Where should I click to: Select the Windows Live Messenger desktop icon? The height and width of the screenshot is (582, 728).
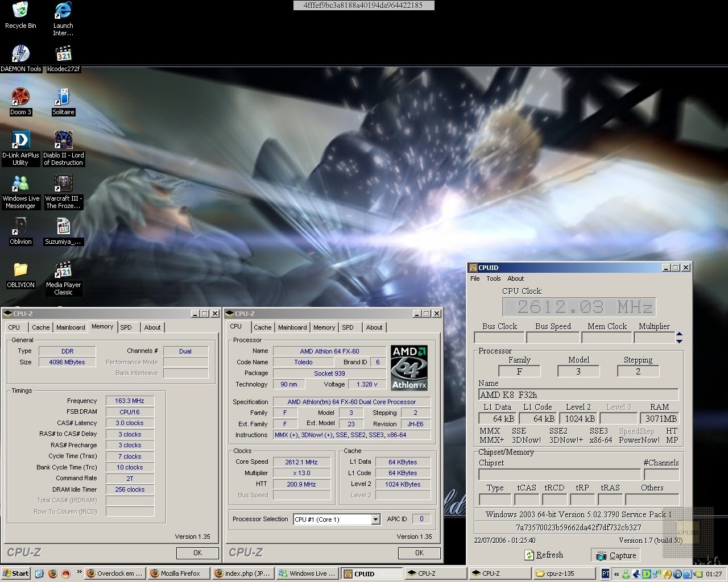(x=20, y=192)
